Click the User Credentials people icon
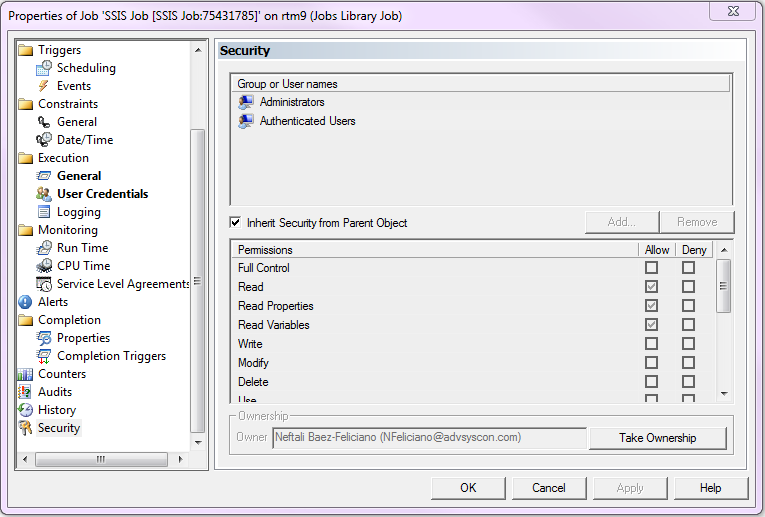Viewport: 765px width, 517px height. coord(44,194)
